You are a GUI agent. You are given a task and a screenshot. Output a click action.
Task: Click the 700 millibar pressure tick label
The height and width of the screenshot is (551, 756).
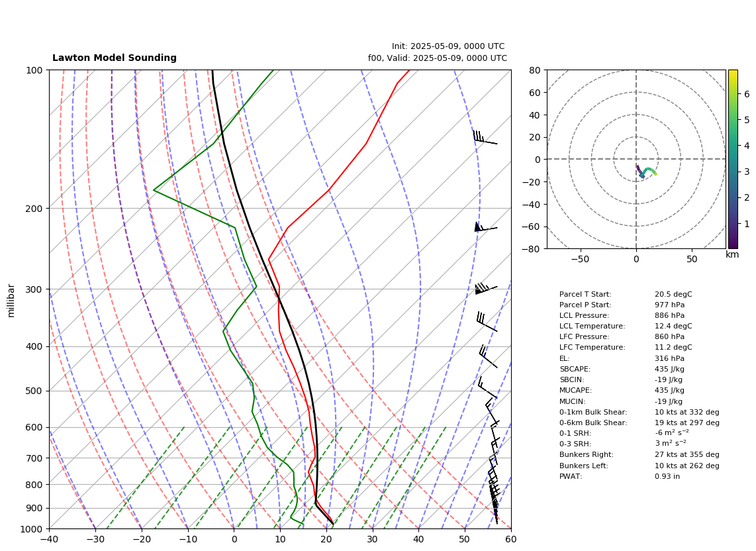(x=34, y=458)
